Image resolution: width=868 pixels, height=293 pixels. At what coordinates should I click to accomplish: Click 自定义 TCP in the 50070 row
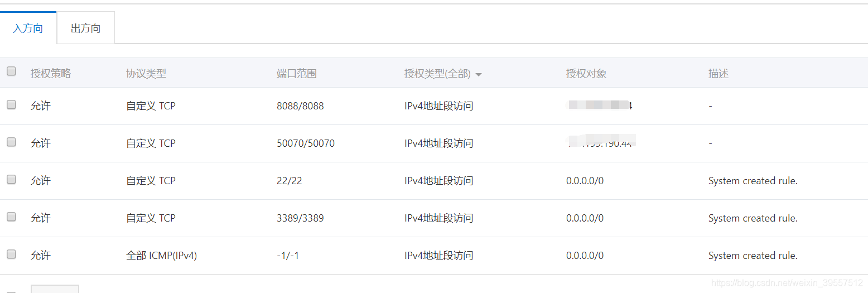pyautogui.click(x=151, y=143)
